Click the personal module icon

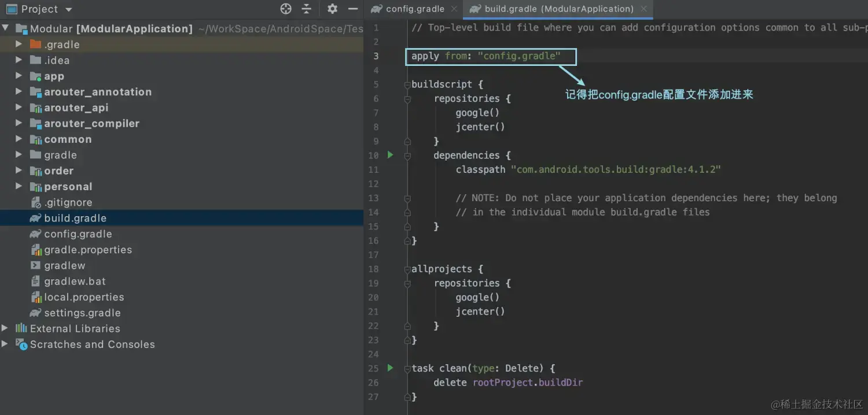pyautogui.click(x=35, y=186)
